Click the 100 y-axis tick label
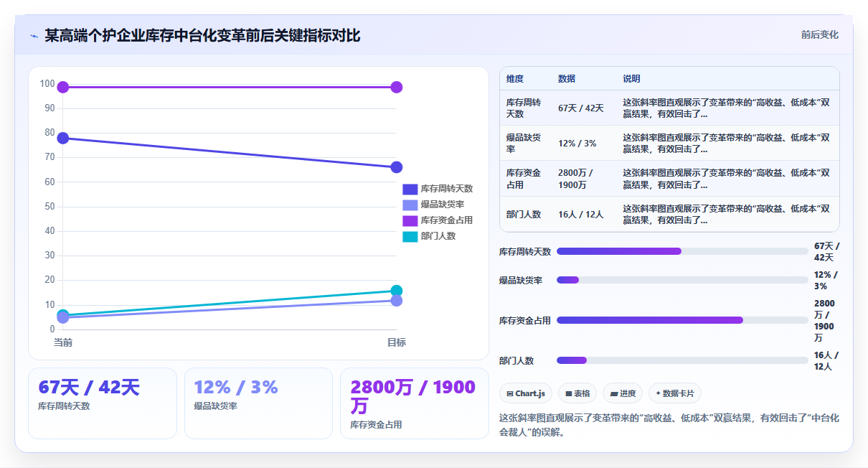 click(47, 83)
